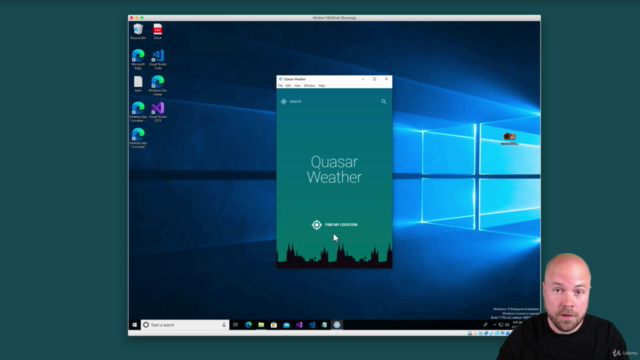The width and height of the screenshot is (640, 360).
Task: Click the volume icon in system tray
Action: pos(507,325)
